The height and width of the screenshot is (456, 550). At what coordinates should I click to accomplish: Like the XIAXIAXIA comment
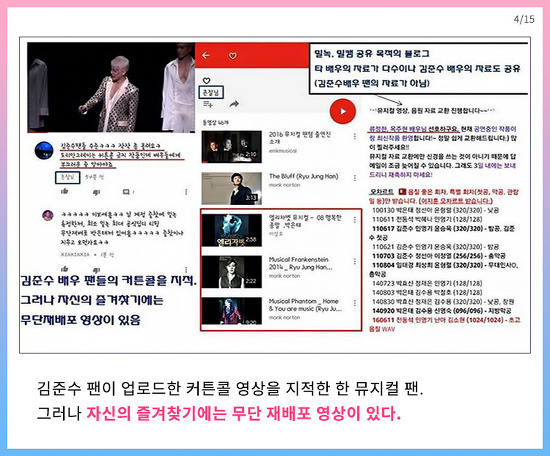pyautogui.click(x=65, y=269)
